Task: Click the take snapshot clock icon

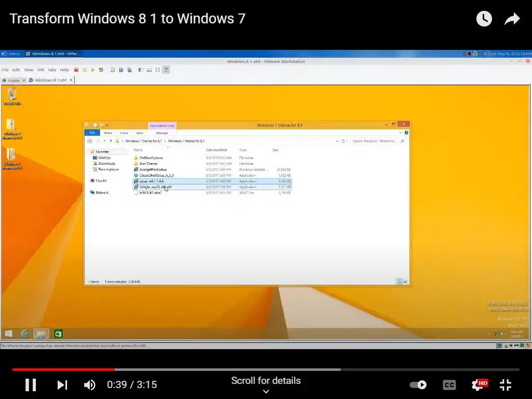Action: [113, 70]
